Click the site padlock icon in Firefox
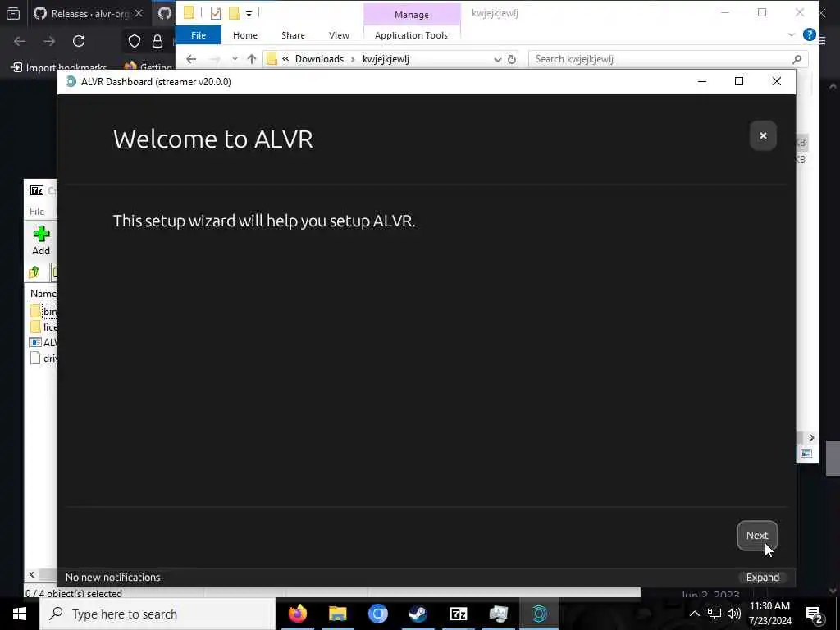Screen dimensions: 840x630 click(157, 41)
